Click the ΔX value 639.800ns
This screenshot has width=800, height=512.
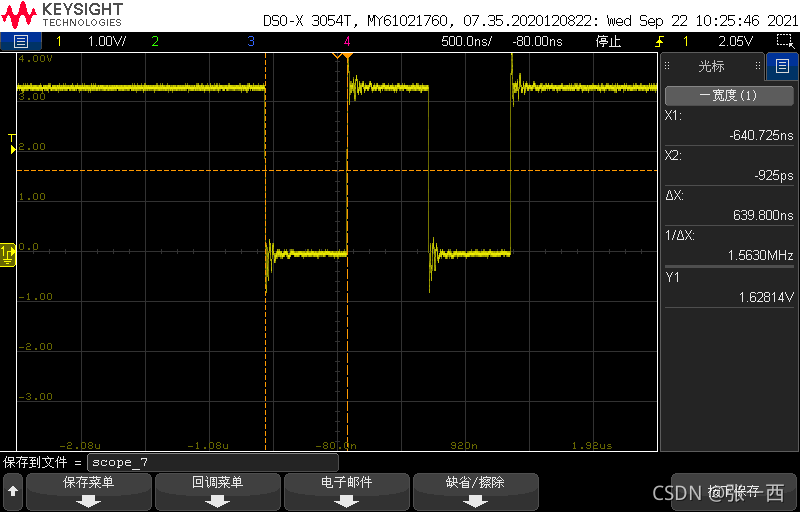(x=763, y=215)
